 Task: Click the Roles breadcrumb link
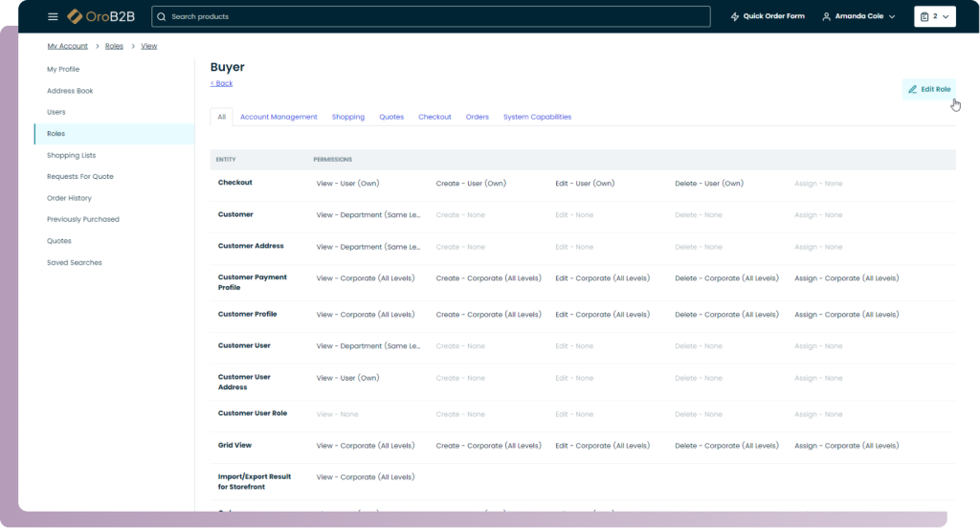(114, 46)
